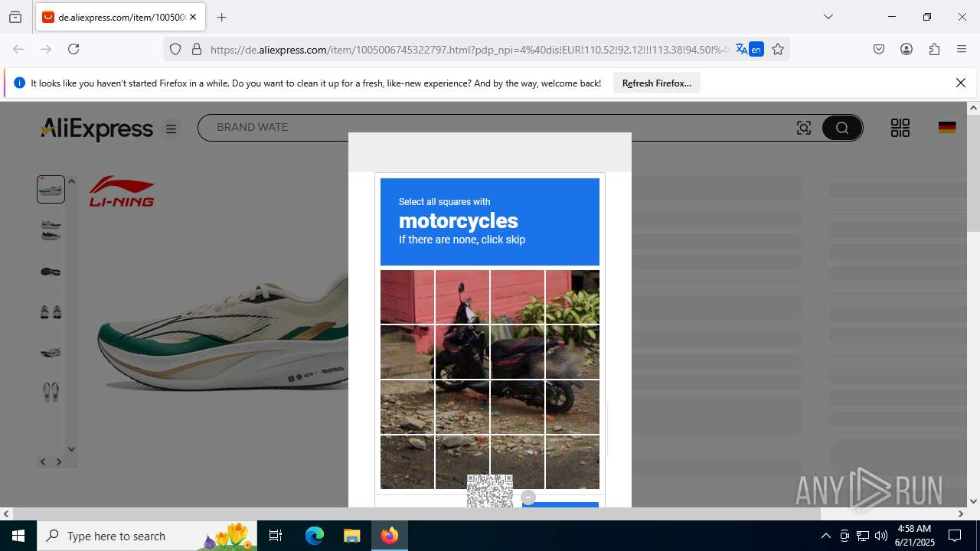
Task: Open the Firefox account icon
Action: click(x=906, y=49)
